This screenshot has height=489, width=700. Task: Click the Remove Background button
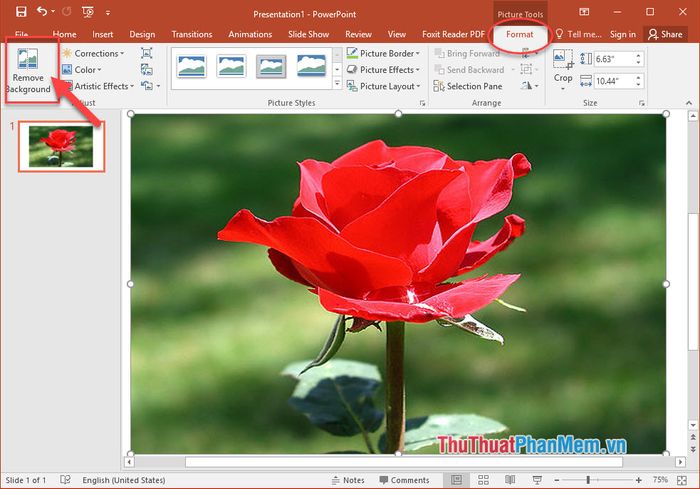click(30, 71)
